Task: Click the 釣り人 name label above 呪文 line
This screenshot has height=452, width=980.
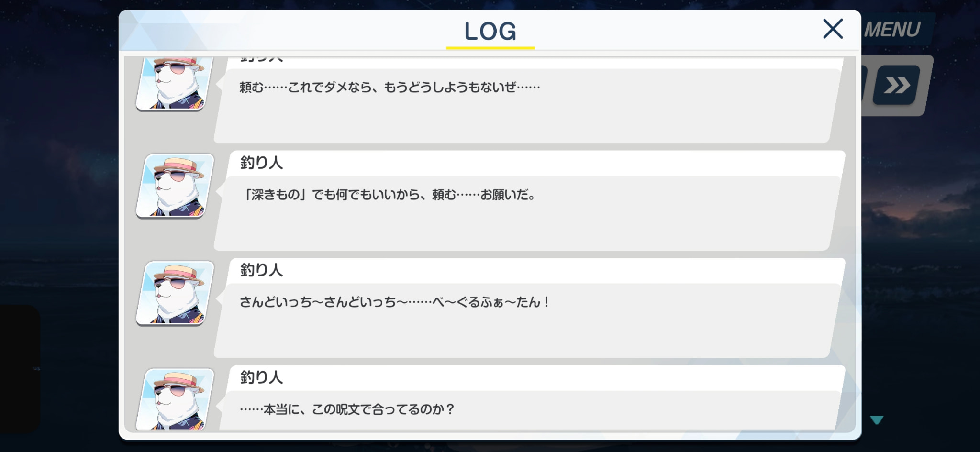Action: pyautogui.click(x=261, y=377)
